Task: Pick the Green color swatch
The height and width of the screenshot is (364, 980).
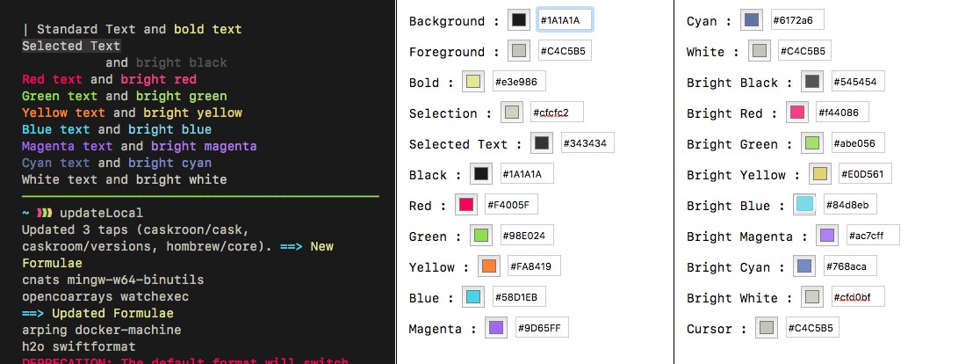Action: (x=480, y=236)
